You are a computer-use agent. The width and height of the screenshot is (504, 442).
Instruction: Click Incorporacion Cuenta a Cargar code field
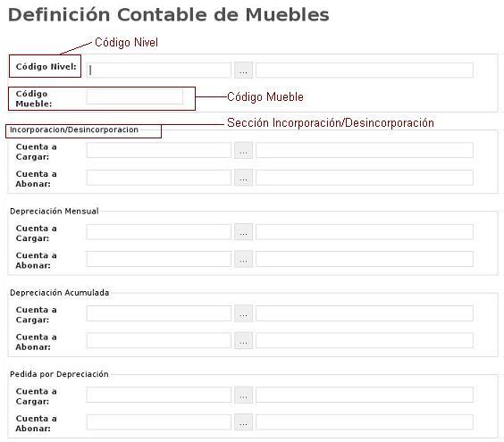[158, 150]
